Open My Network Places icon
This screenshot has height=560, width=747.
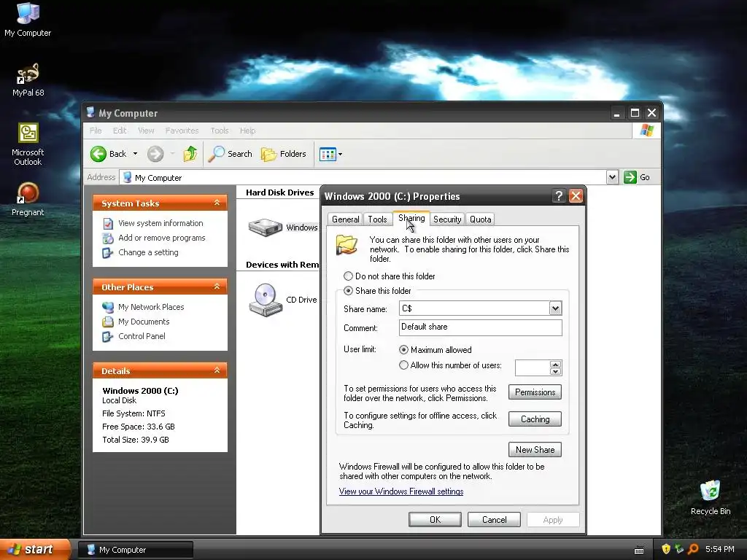point(108,307)
